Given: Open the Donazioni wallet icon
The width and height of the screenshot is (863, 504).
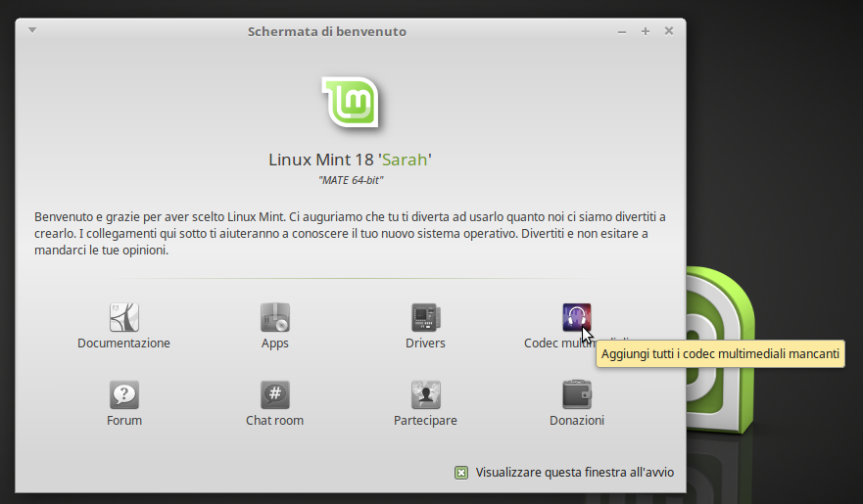Looking at the screenshot, I should [576, 394].
